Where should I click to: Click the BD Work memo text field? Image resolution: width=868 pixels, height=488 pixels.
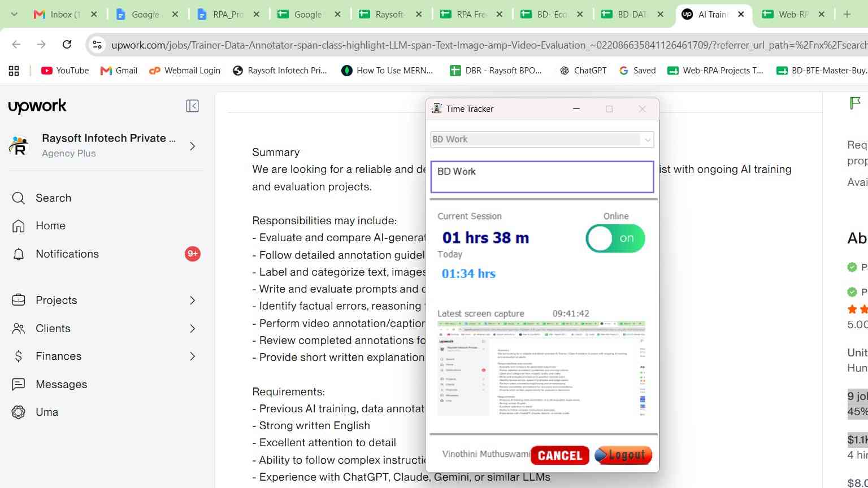(542, 177)
